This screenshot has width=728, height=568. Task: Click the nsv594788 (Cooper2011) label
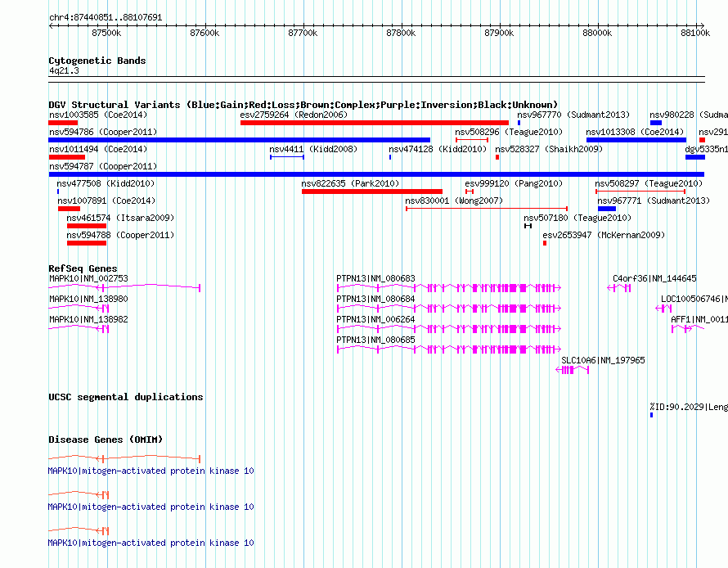tap(120, 235)
